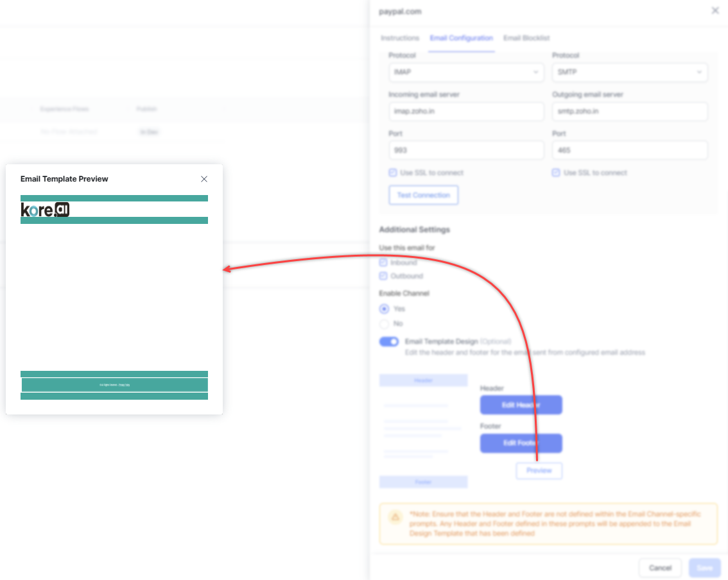
Task: Close the Email Template Preview dialog
Action: (204, 179)
